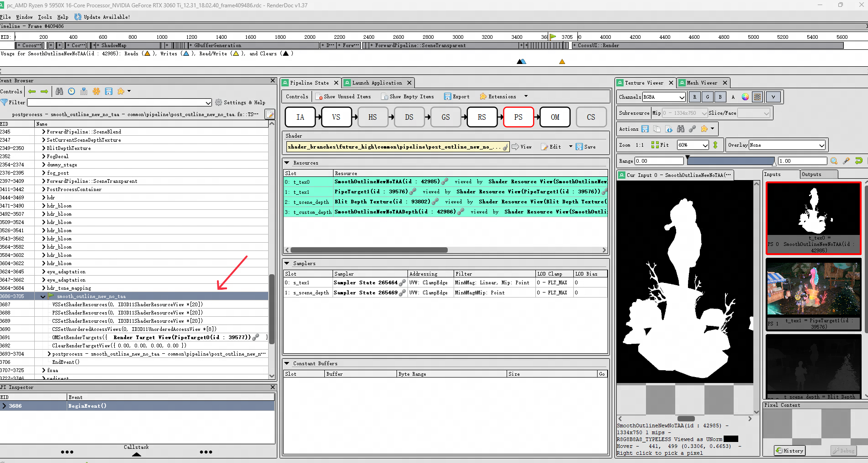Click the range histogram slider bar

(x=731, y=161)
